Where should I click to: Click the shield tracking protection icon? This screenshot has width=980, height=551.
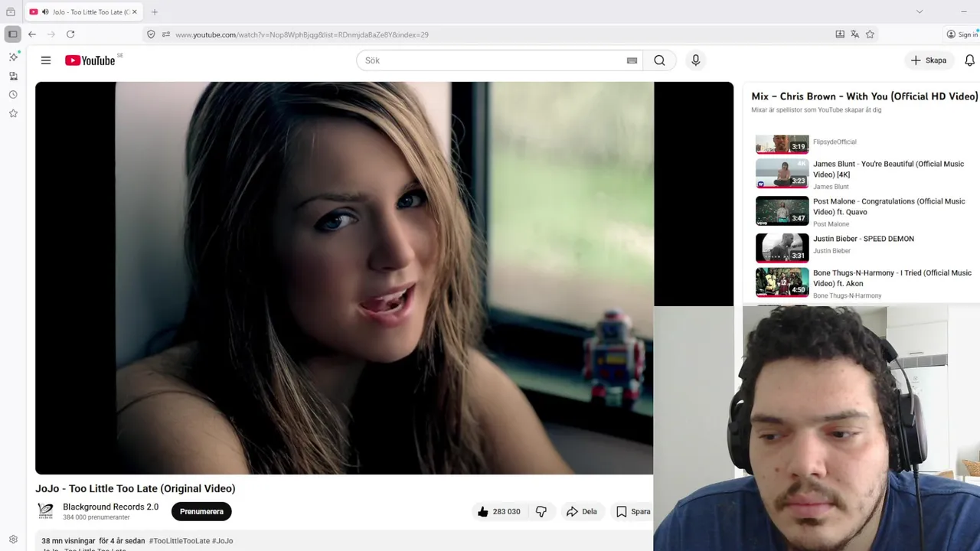[x=151, y=34]
